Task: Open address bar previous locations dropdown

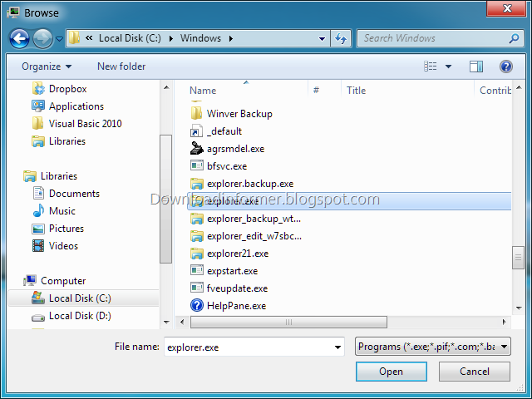Action: click(x=322, y=39)
